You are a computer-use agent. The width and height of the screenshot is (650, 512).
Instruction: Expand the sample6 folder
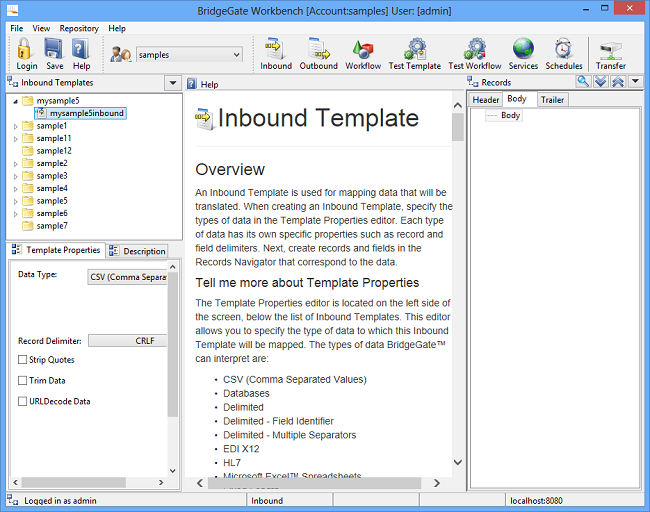click(15, 214)
